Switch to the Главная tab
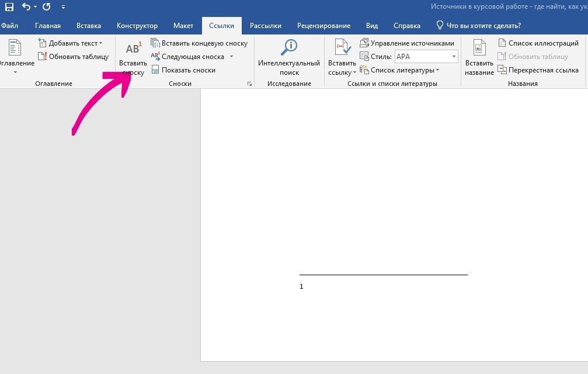The image size is (588, 374). point(48,26)
